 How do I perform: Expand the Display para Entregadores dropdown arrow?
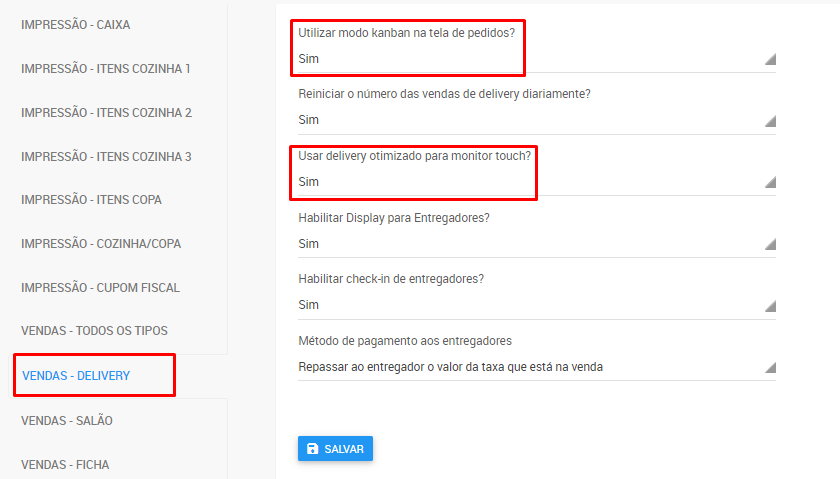pyautogui.click(x=770, y=244)
